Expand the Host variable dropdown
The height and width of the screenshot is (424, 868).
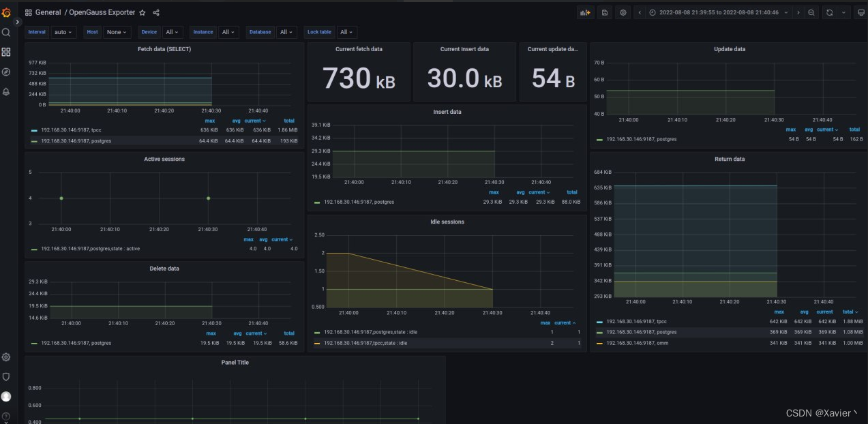(117, 32)
